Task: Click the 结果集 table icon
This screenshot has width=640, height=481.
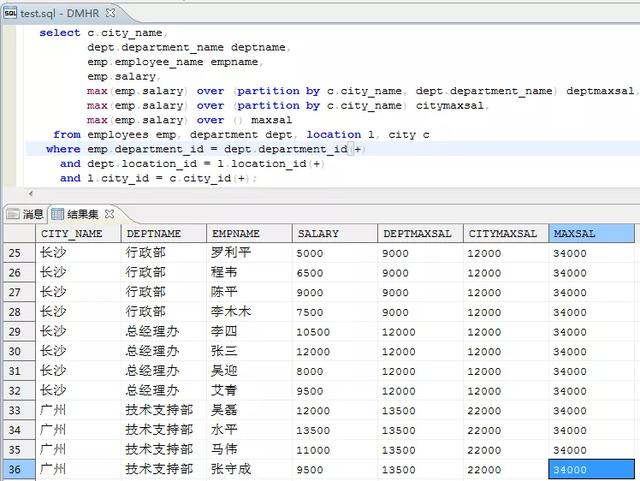Action: (57, 214)
